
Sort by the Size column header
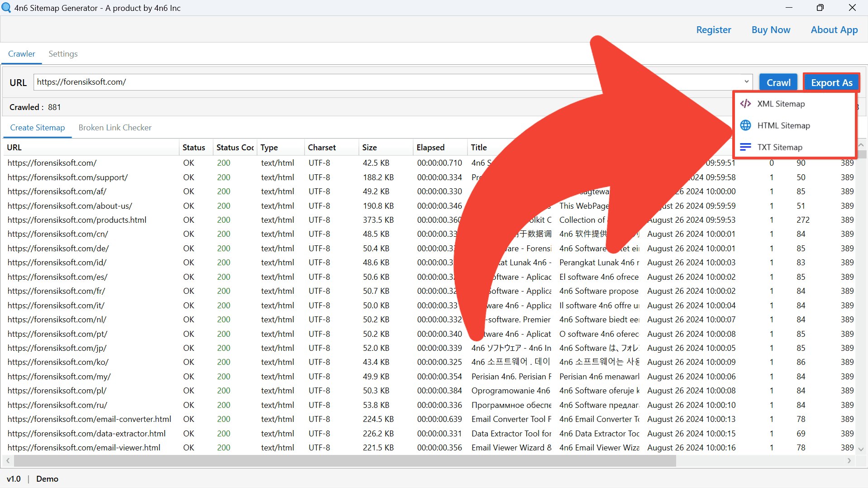tap(386, 148)
